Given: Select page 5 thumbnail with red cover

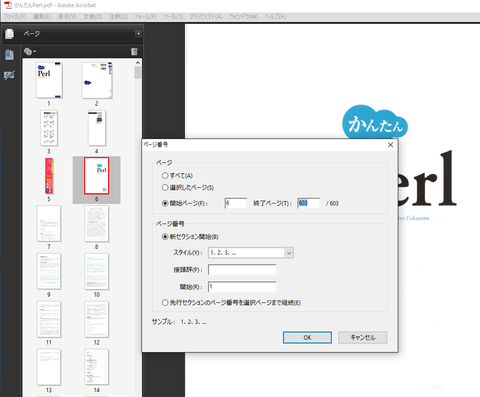Looking at the screenshot, I should (x=49, y=176).
